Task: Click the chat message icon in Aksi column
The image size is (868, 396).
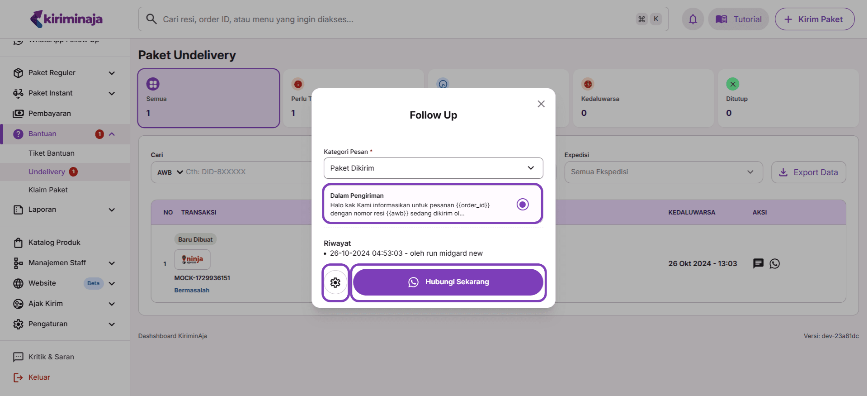Action: coord(758,263)
